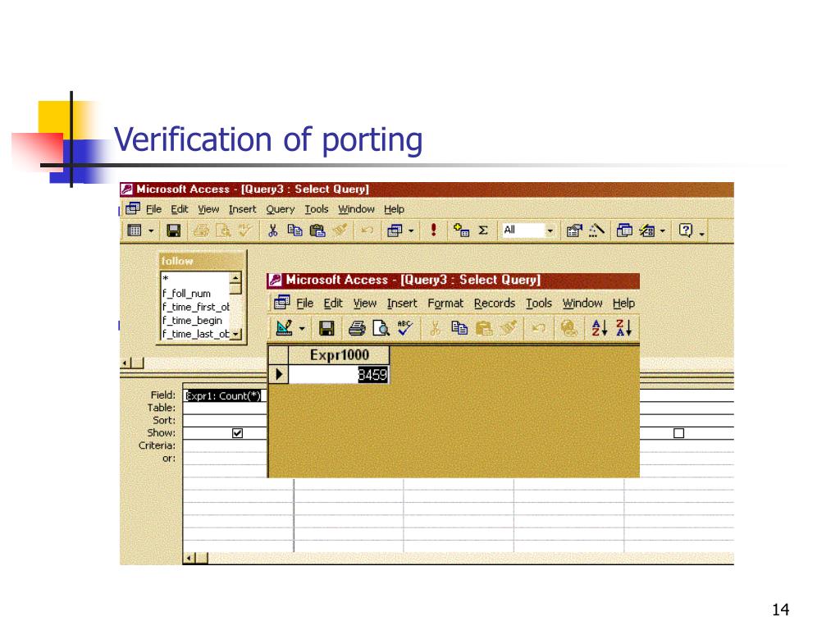Click Print Preview icon in back design toolbar

tap(223, 231)
